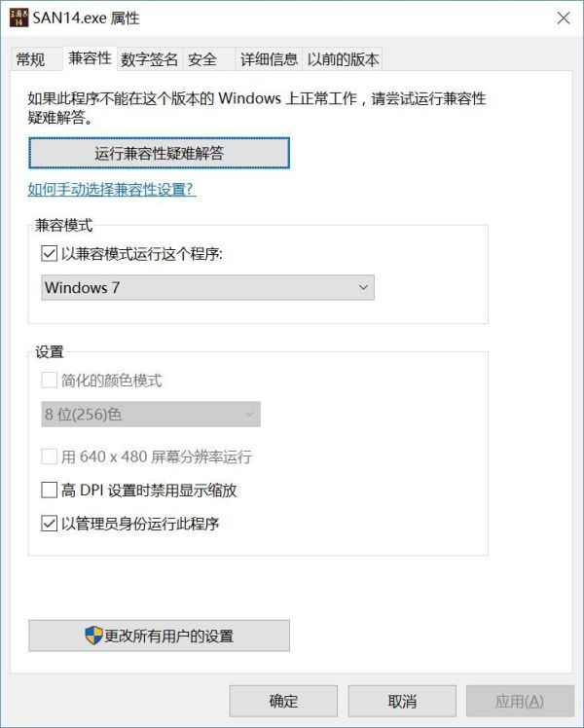Close the SAN14.exe properties dialog
The width and height of the screenshot is (584, 728).
point(563,18)
